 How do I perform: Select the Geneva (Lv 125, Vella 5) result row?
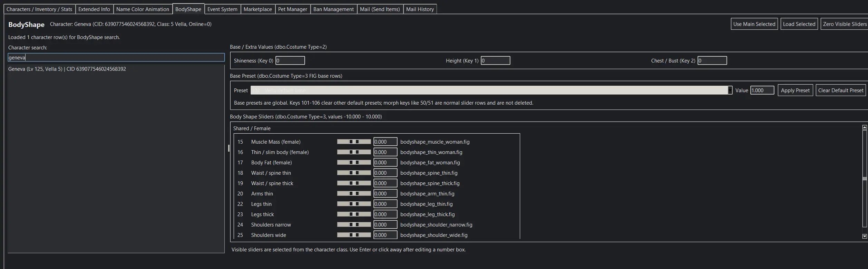point(116,69)
